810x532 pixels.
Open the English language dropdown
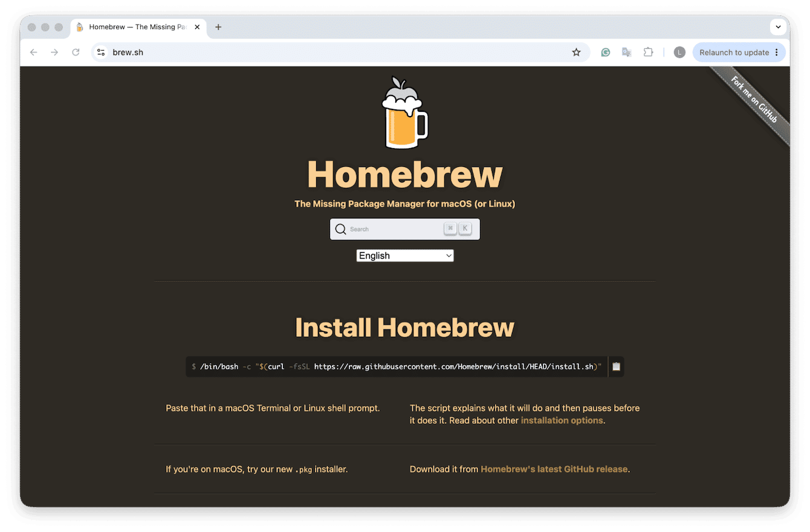pyautogui.click(x=405, y=256)
